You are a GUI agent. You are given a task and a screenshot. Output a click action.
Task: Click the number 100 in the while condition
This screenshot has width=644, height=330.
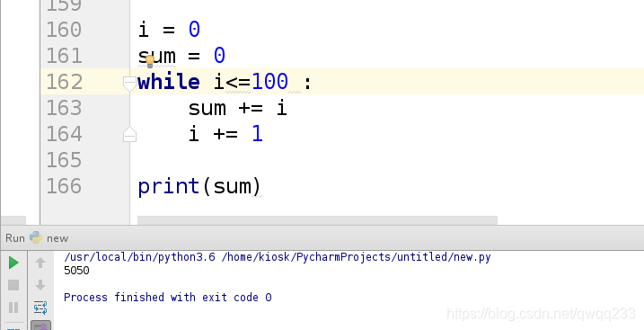click(x=269, y=82)
